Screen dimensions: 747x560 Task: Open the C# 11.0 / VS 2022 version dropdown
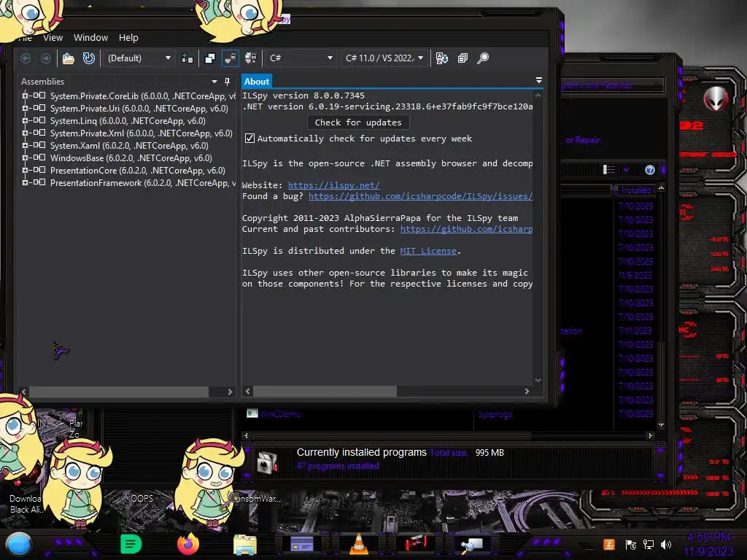click(384, 58)
